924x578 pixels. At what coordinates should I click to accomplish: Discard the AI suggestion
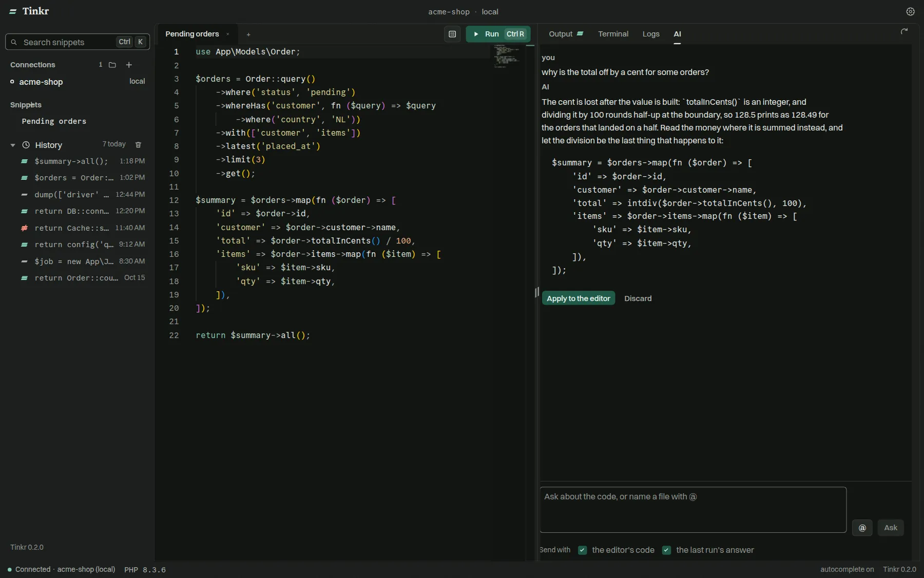[x=638, y=299]
